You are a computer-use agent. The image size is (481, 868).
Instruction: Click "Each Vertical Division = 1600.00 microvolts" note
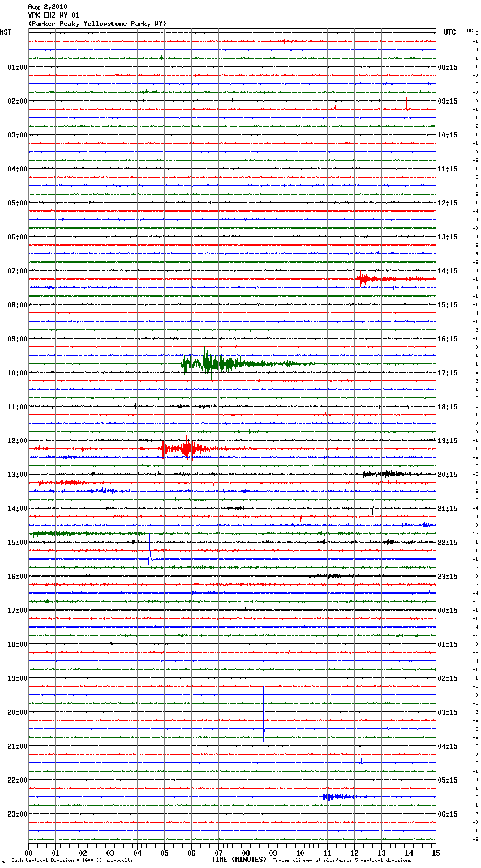(72, 860)
